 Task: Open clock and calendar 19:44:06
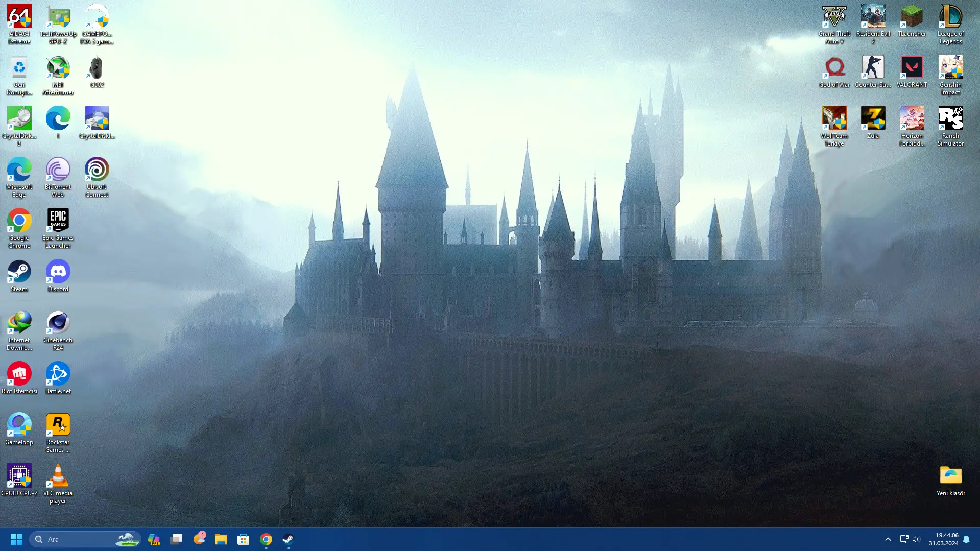click(x=943, y=539)
